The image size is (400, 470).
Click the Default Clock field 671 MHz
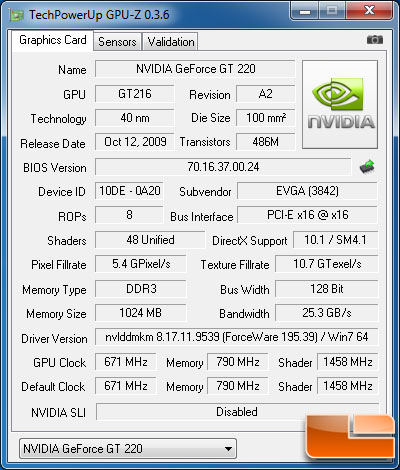click(x=126, y=386)
